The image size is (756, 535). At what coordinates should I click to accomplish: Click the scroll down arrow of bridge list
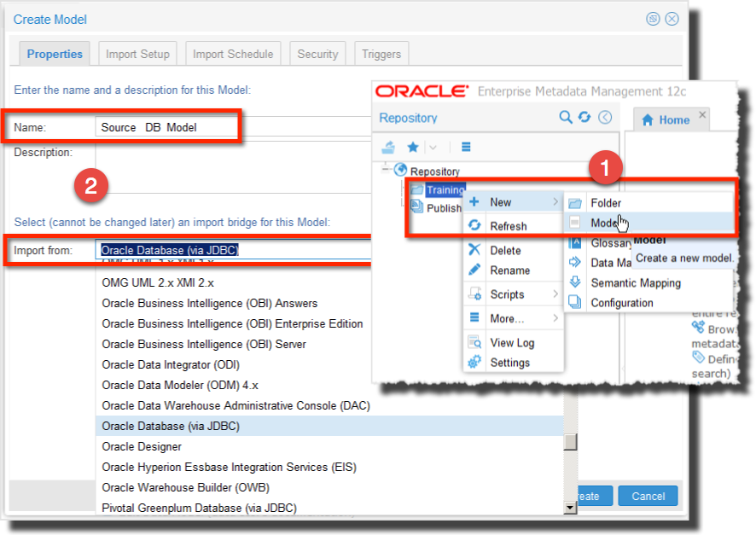(570, 508)
